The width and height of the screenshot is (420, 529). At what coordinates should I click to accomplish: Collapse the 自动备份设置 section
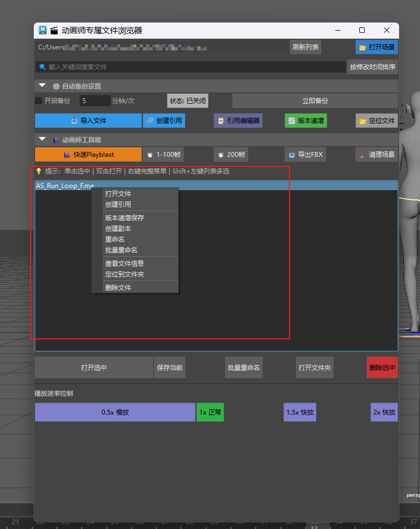[x=42, y=86]
